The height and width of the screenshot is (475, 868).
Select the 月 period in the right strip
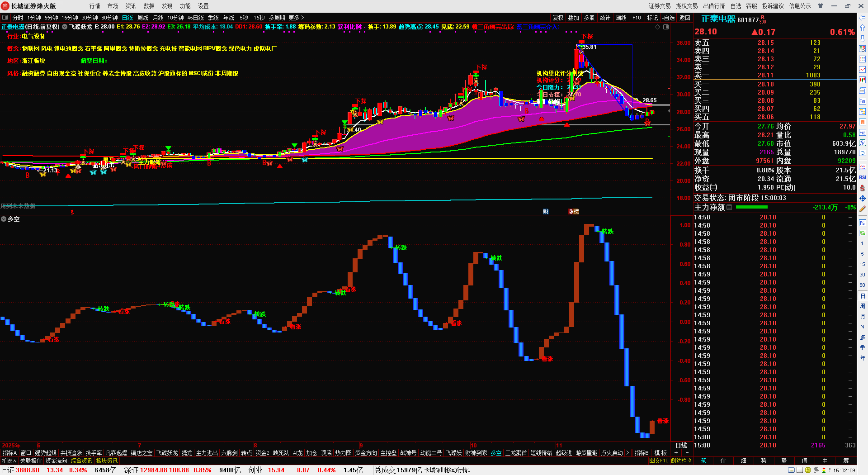(x=862, y=317)
